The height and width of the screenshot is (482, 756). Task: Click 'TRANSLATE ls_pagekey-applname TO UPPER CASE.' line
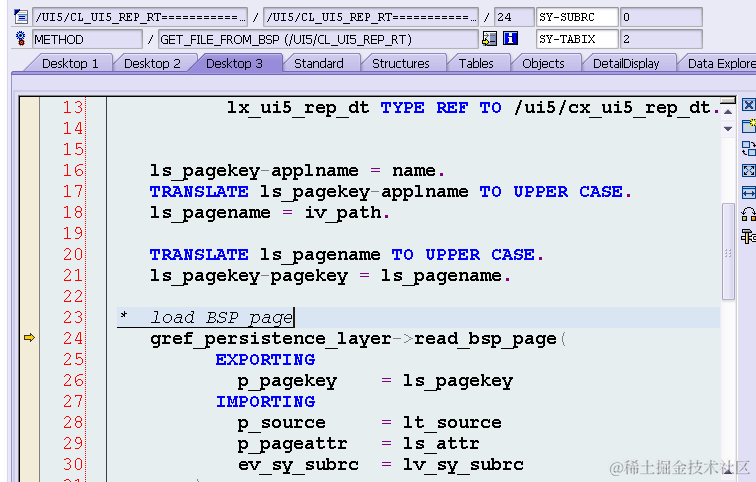point(391,192)
